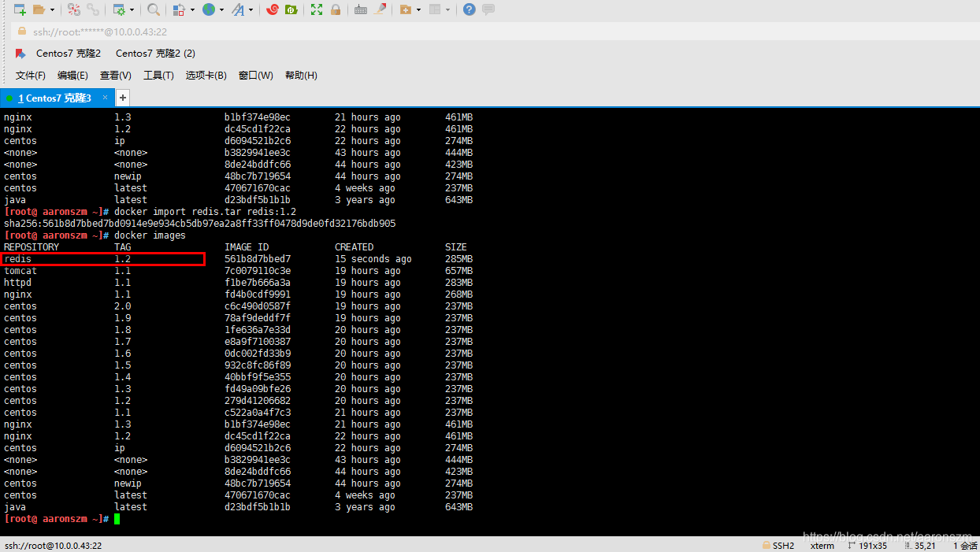Launch Xftp via the red swirl icon
Viewport: 980px width, 552px height.
tap(273, 9)
